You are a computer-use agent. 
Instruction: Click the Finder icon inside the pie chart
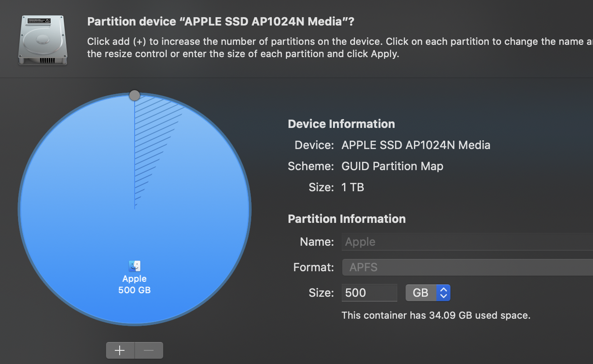135,266
